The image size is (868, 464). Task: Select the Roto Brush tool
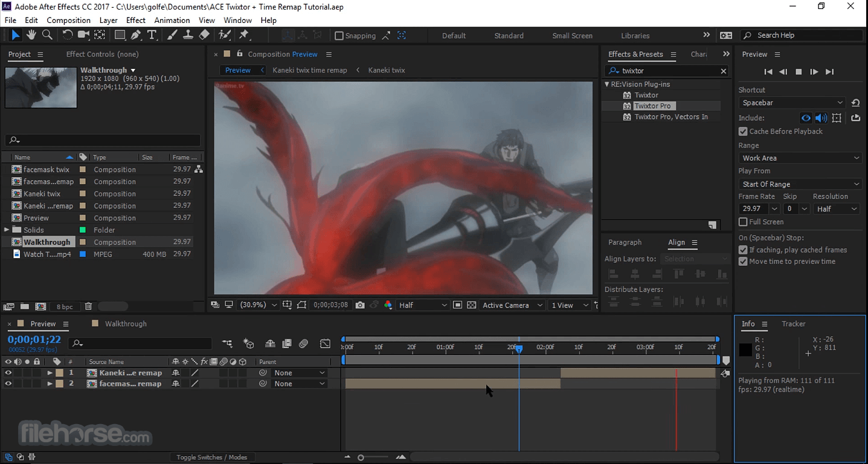click(x=225, y=35)
